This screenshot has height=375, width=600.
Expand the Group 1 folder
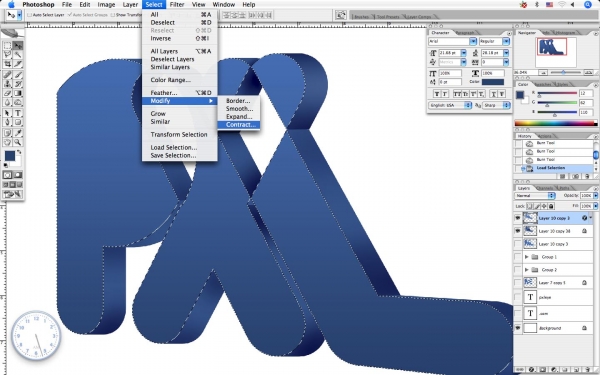pyautogui.click(x=527, y=257)
